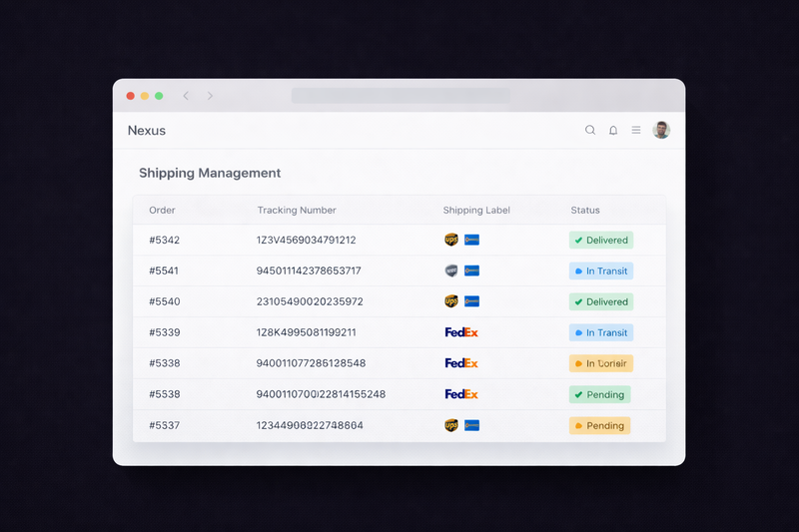
Task: Open the hamburger menu icon
Action: coord(636,130)
